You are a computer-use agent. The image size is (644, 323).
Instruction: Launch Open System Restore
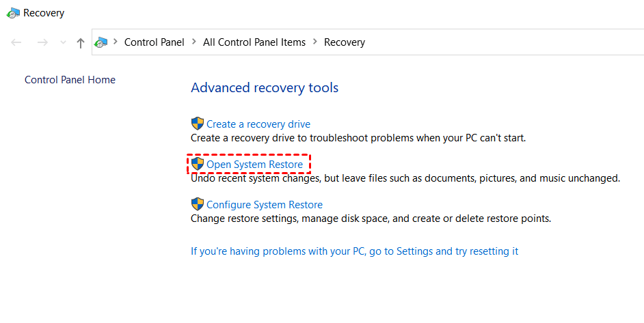(254, 165)
